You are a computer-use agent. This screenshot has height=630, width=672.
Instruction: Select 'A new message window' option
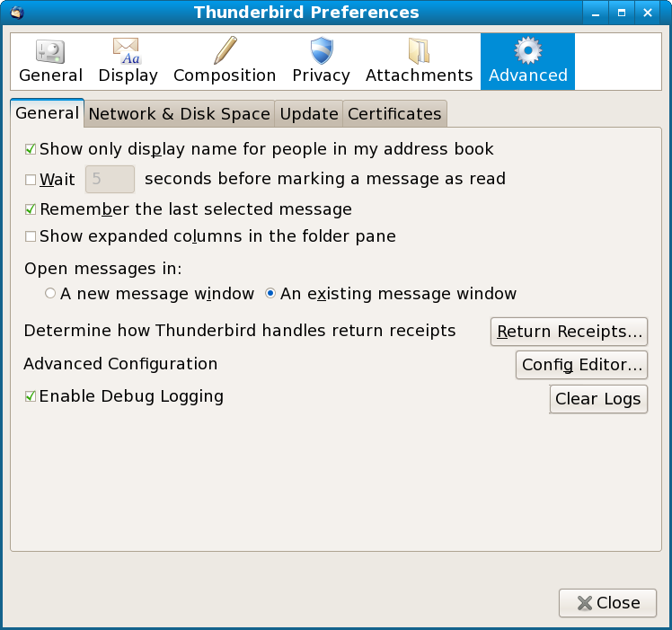(x=50, y=293)
